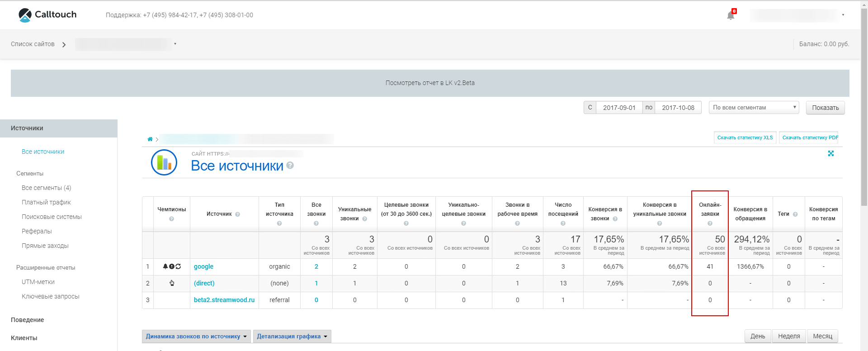Select Поисковые системы segment
The height and width of the screenshot is (351, 868).
point(52,217)
